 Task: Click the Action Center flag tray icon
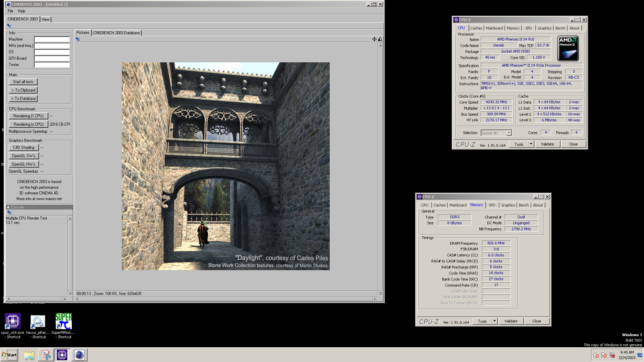tap(604, 355)
